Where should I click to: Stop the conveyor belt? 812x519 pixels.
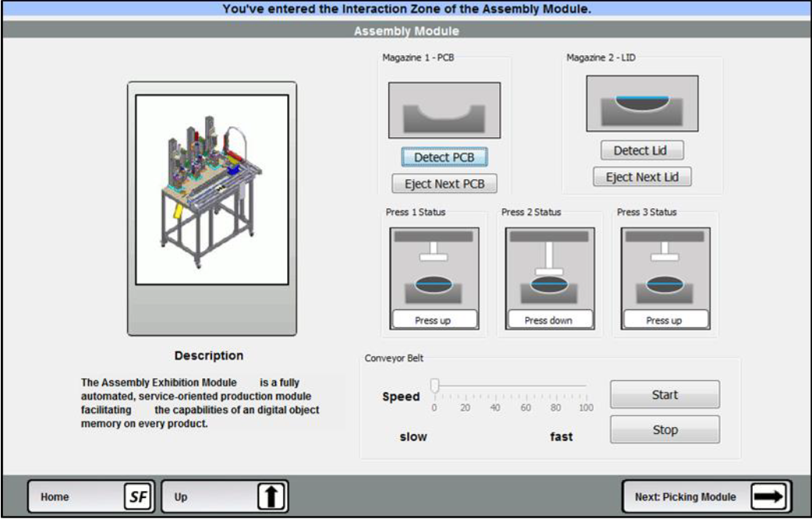click(665, 429)
